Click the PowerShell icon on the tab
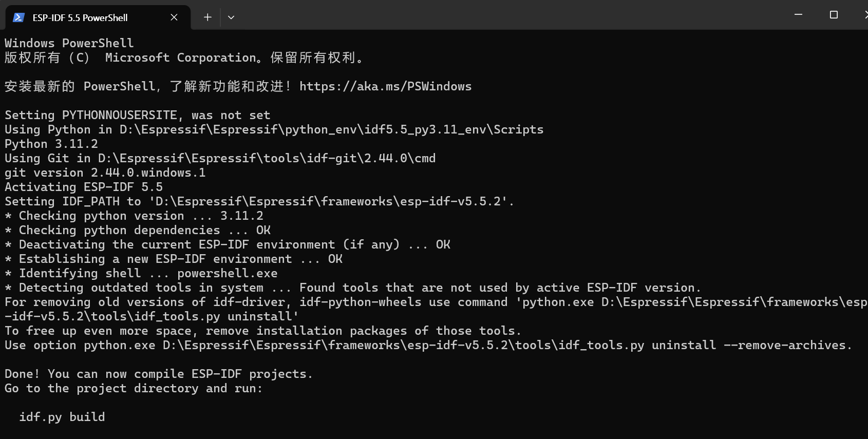This screenshot has height=439, width=868. click(x=18, y=17)
